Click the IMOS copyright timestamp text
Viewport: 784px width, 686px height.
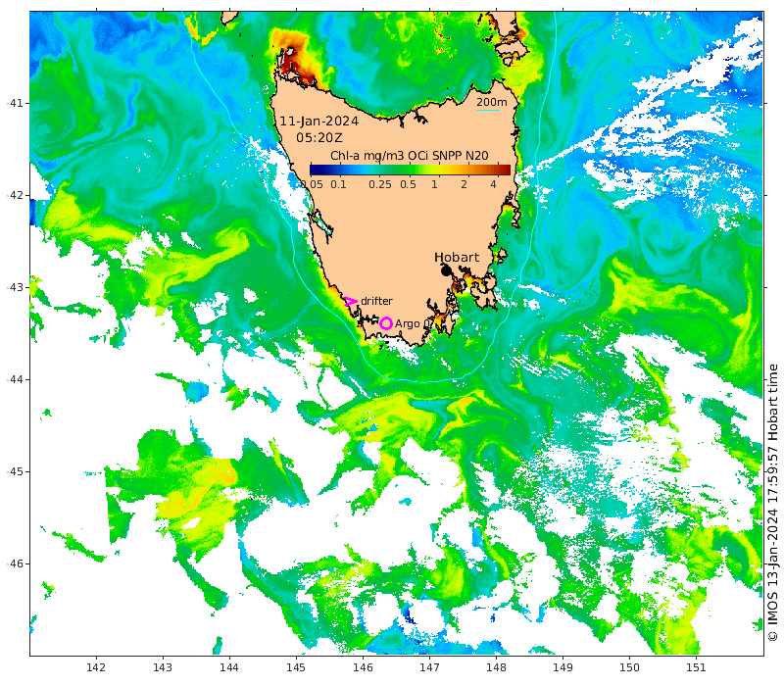(x=773, y=503)
